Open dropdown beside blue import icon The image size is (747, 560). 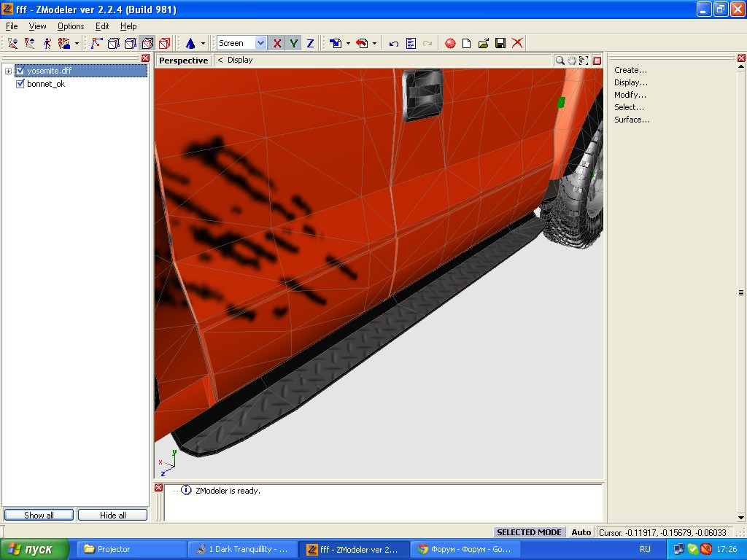348,43
